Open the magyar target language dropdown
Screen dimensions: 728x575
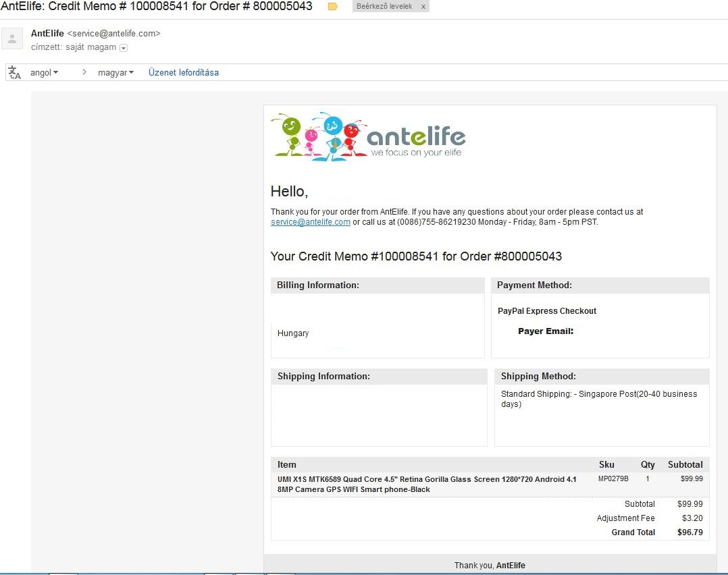[x=115, y=72]
